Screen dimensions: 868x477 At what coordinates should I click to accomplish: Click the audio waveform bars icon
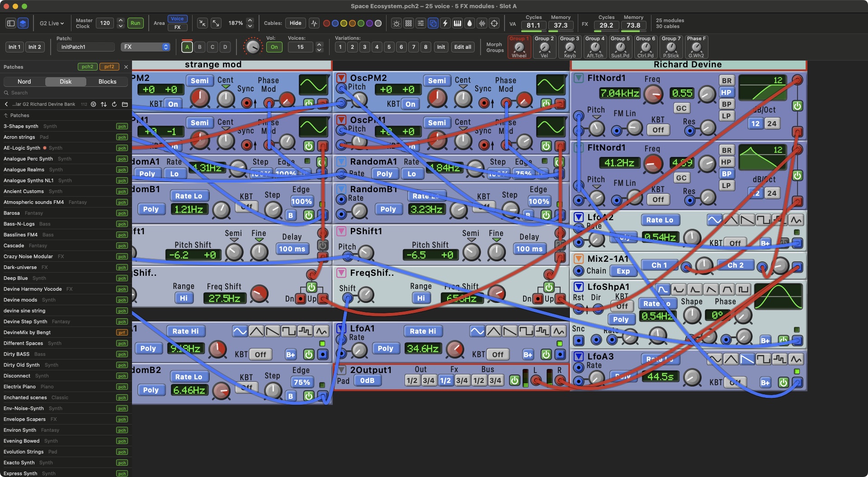click(482, 23)
